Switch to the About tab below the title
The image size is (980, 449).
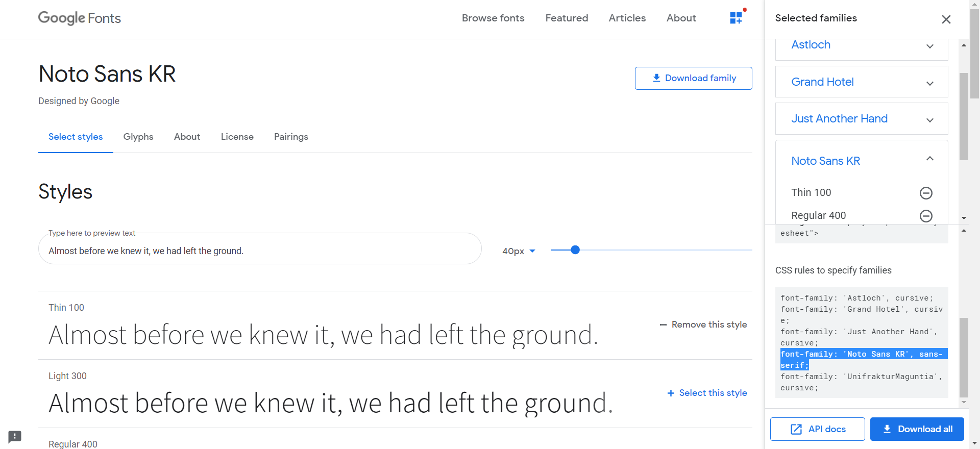187,137
